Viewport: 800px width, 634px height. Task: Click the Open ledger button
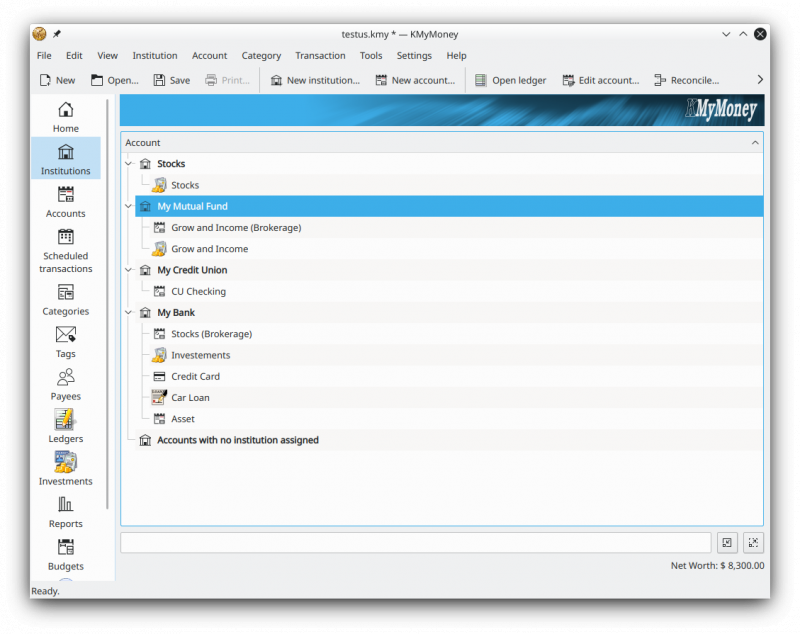[510, 80]
